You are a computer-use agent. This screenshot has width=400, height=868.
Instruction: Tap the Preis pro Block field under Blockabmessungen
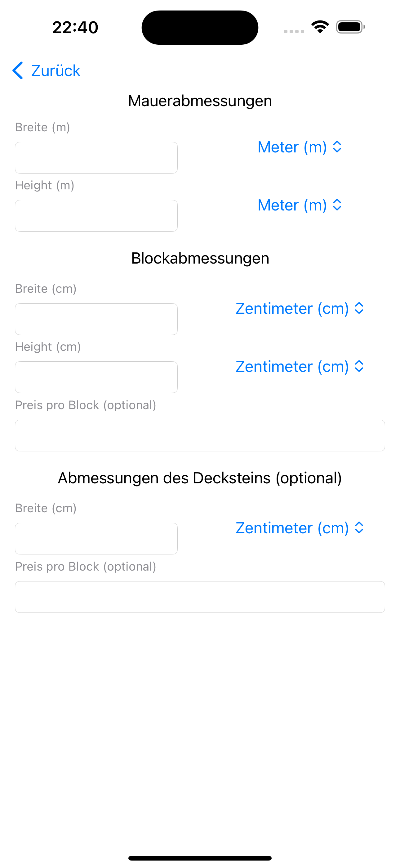(x=200, y=435)
